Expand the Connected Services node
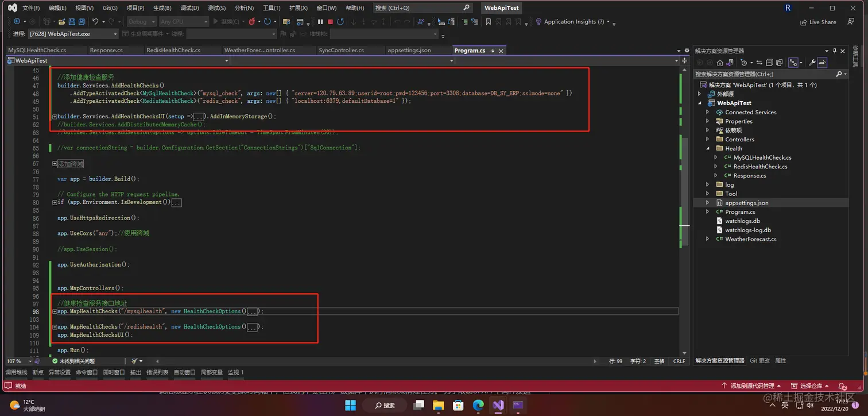 (708, 112)
